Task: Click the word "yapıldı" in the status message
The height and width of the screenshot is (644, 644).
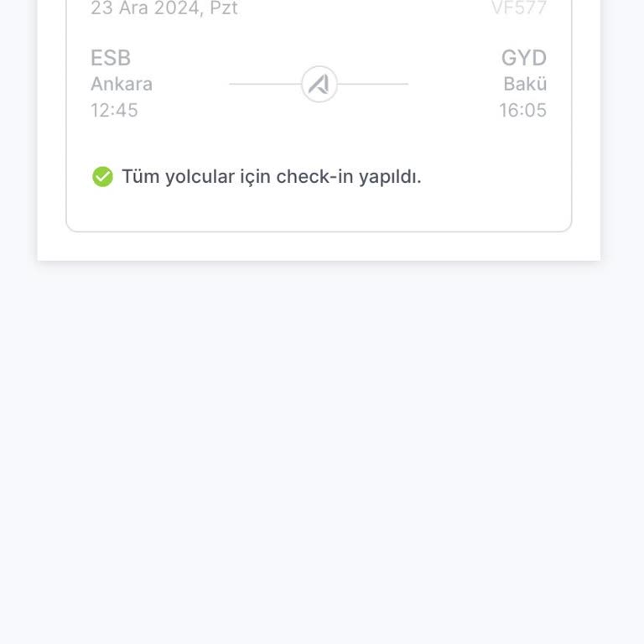Action: (x=389, y=177)
